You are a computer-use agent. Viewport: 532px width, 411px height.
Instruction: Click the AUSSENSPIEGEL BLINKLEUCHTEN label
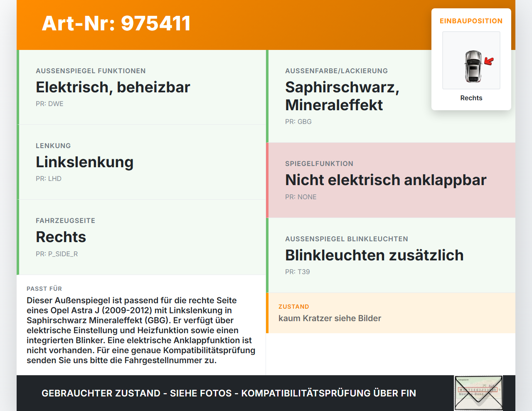(347, 239)
